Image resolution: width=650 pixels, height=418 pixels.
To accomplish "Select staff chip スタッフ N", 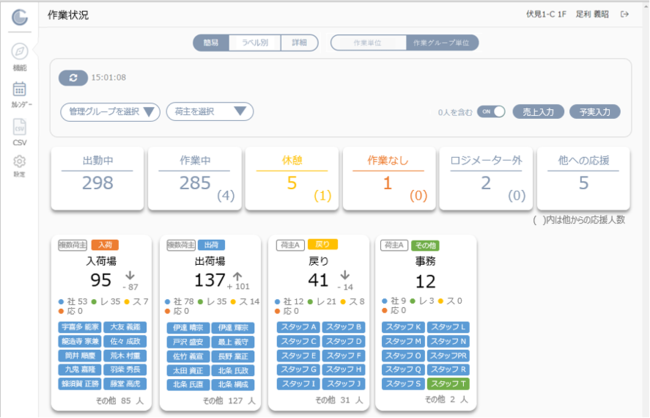I will coord(449,341).
